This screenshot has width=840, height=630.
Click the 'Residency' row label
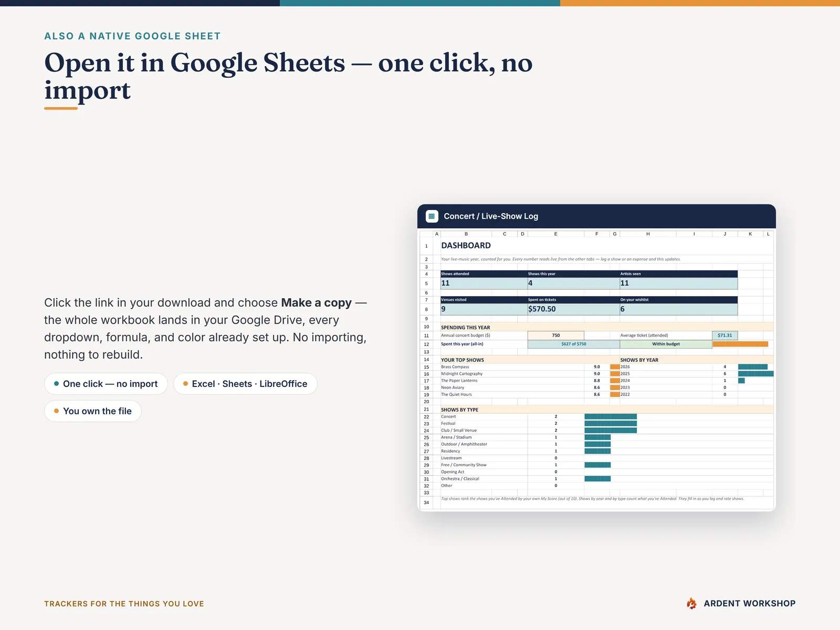pos(450,451)
